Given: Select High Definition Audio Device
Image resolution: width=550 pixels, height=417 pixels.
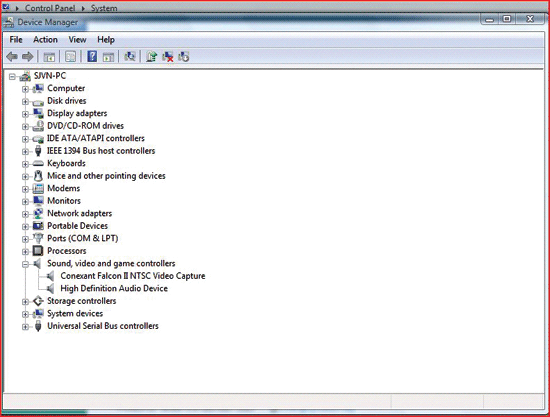Looking at the screenshot, I should (x=114, y=288).
